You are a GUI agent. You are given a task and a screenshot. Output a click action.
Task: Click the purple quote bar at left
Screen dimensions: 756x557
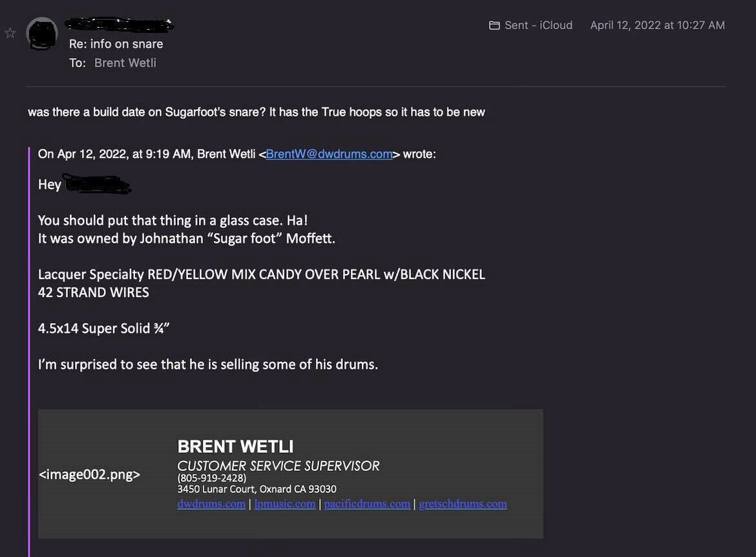coord(29,349)
